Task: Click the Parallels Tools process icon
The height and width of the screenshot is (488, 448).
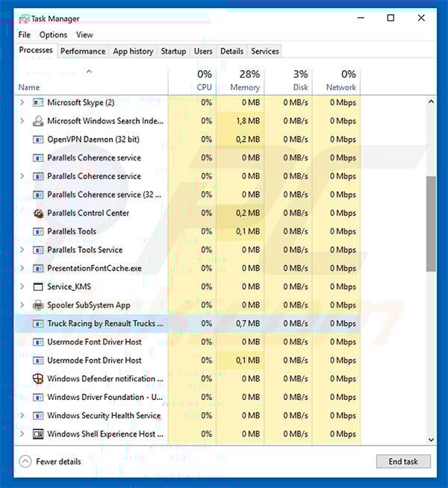Action: [38, 231]
